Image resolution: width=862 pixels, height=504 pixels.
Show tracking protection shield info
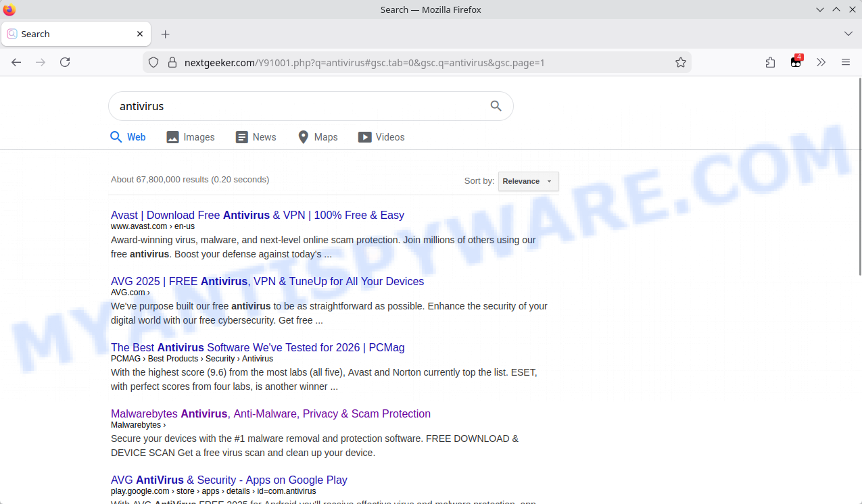point(153,62)
